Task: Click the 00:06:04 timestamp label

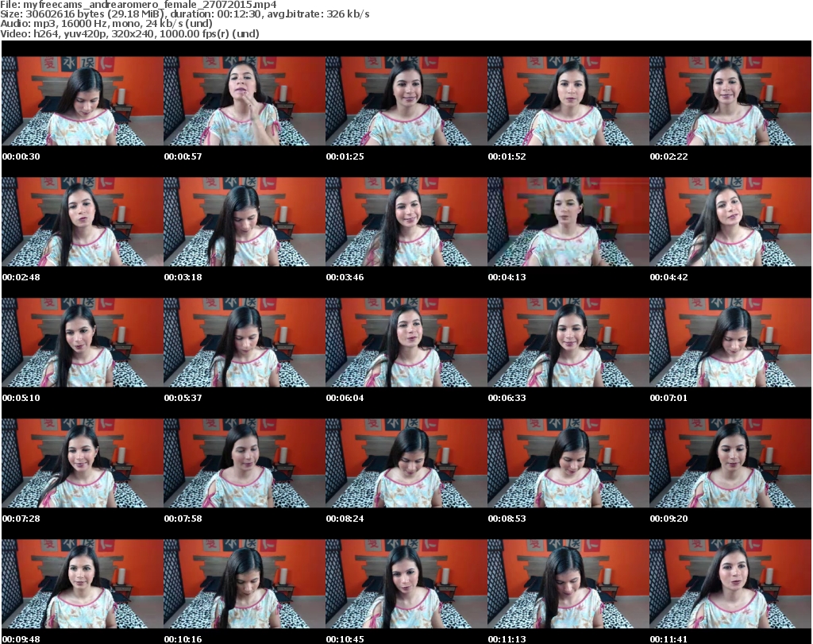Action: (345, 398)
